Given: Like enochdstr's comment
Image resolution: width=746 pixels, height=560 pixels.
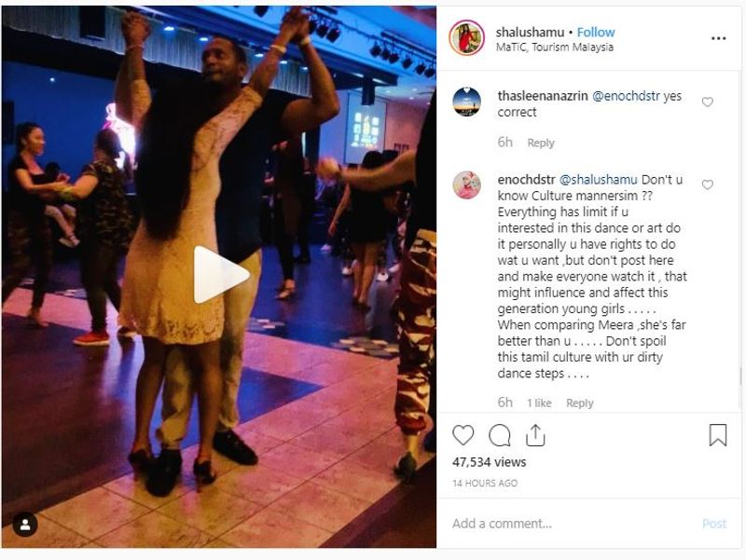Looking at the screenshot, I should point(708,184).
